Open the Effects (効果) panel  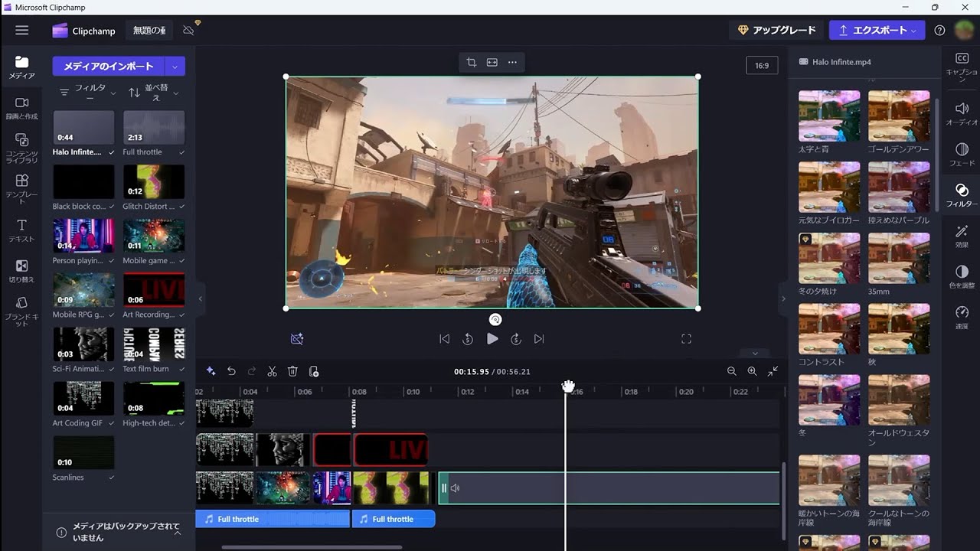[x=962, y=236]
